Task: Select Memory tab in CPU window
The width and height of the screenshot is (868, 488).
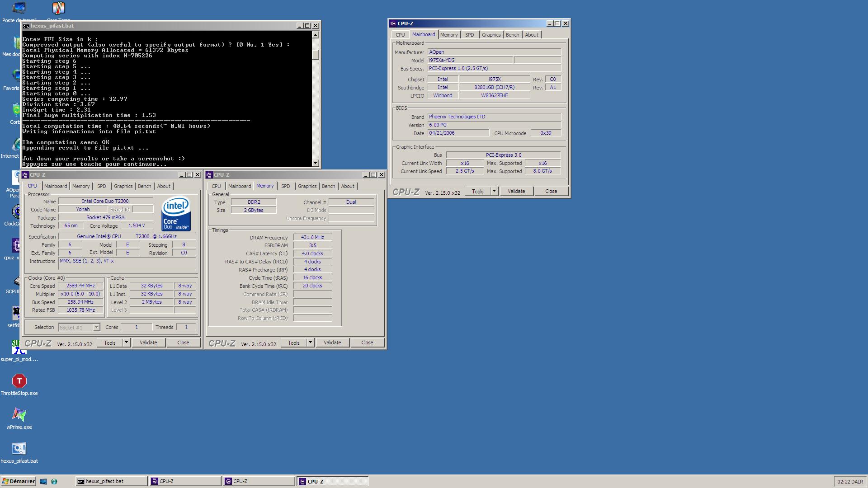Action: click(81, 186)
